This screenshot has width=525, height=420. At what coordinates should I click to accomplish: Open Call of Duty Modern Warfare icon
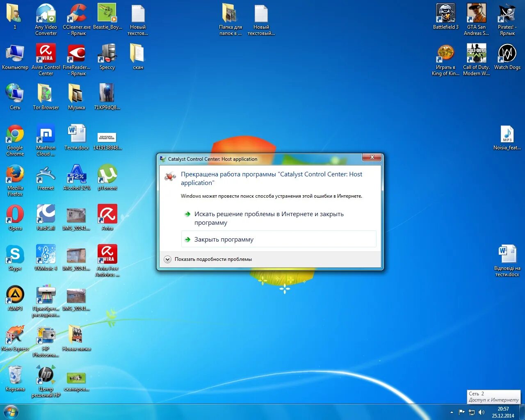(x=476, y=60)
